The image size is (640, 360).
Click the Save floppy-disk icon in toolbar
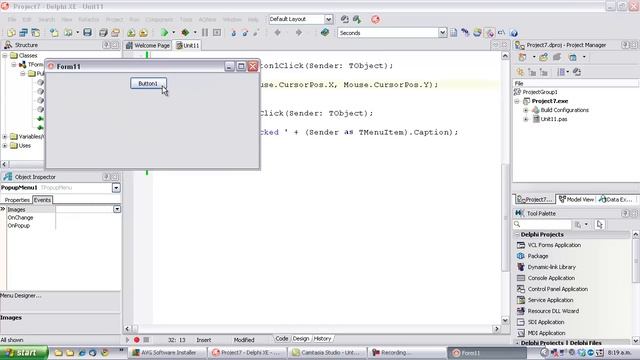[87, 32]
